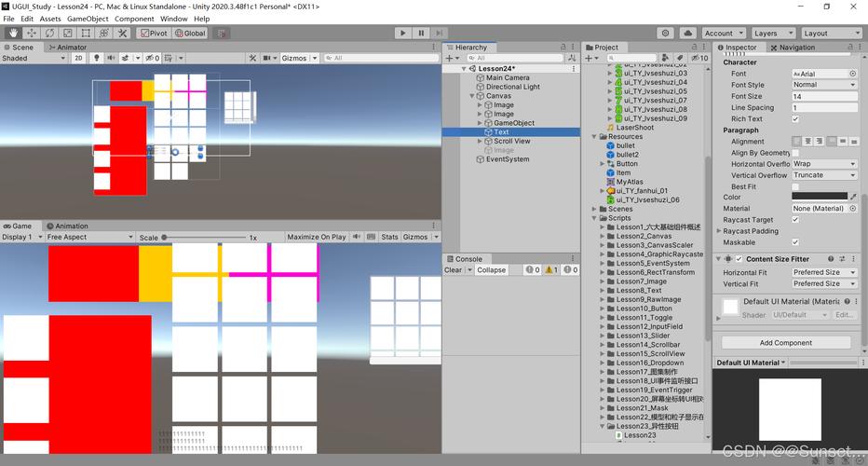This screenshot has width=868, height=466.
Task: Open the Horizontal Overflow Wrap dropdown
Action: [824, 164]
